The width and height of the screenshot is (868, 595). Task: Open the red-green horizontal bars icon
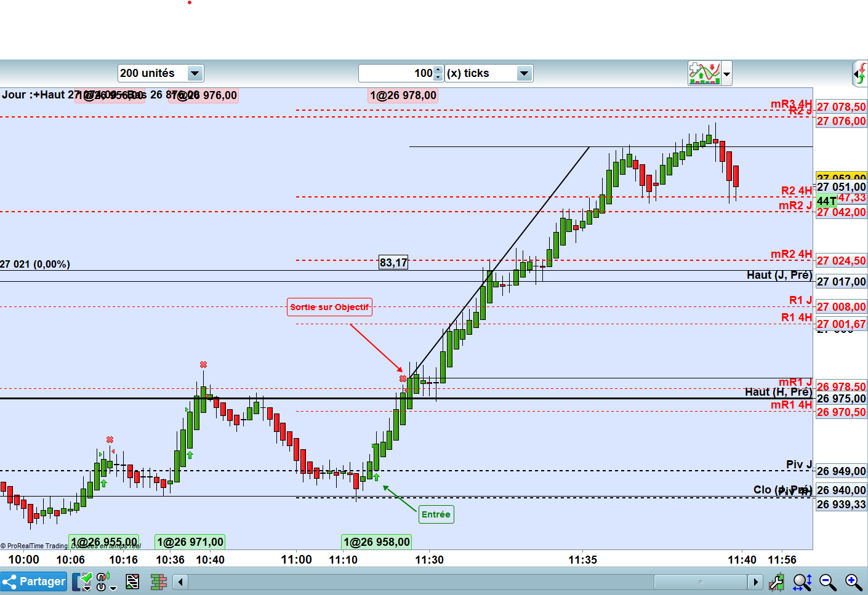click(x=159, y=581)
